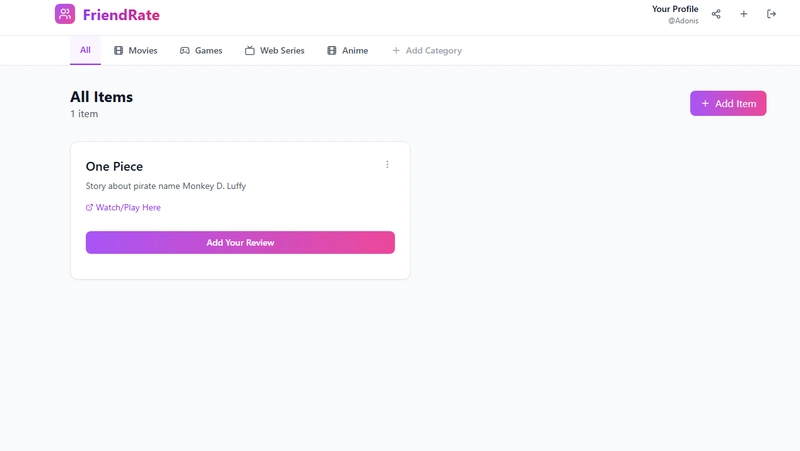The height and width of the screenshot is (451, 800).
Task: Click the FriendRate brand name
Action: [121, 15]
